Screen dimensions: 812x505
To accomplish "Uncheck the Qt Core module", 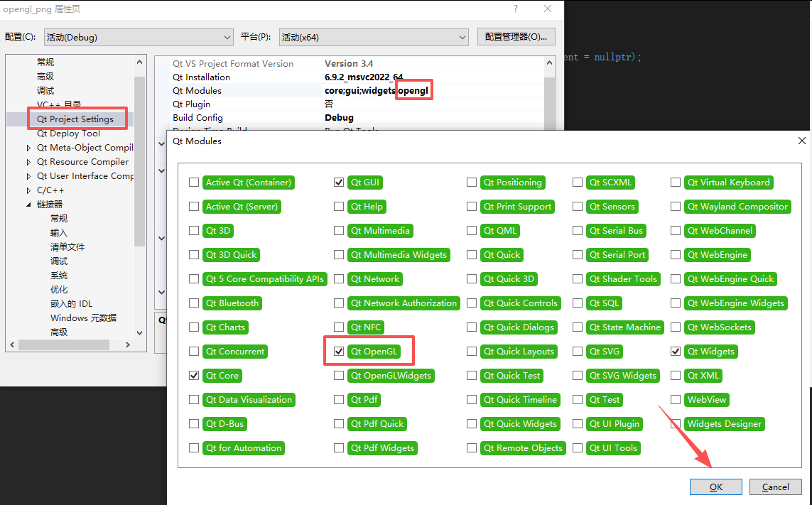I will click(194, 376).
